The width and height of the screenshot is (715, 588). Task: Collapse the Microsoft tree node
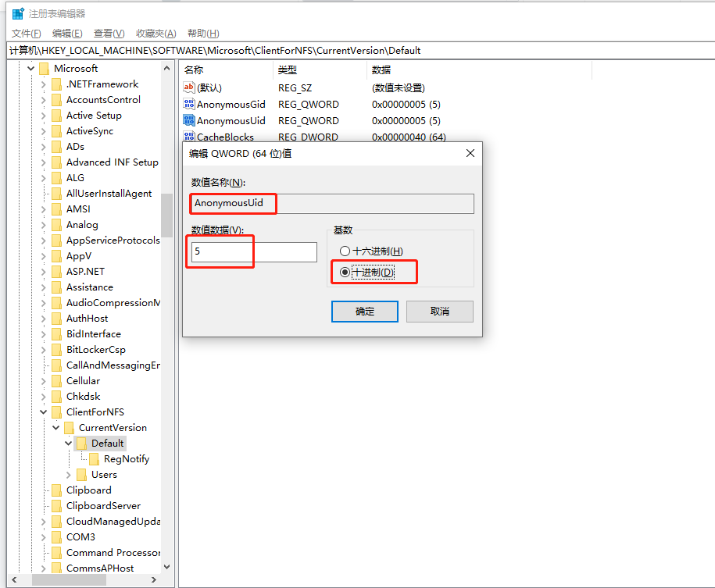[31, 69]
